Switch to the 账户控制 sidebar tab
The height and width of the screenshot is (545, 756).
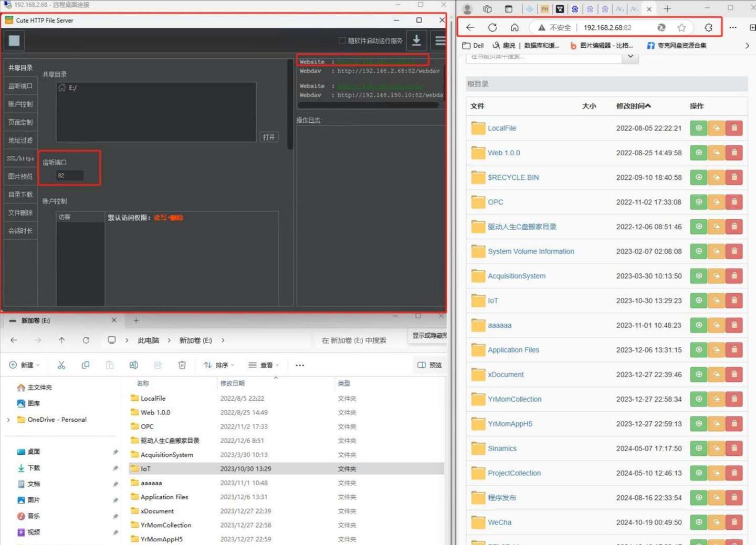tap(20, 104)
